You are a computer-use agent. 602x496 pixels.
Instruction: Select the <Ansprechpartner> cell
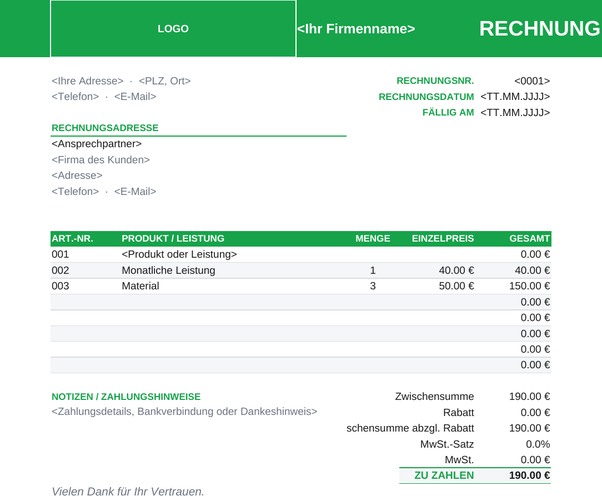(x=96, y=144)
